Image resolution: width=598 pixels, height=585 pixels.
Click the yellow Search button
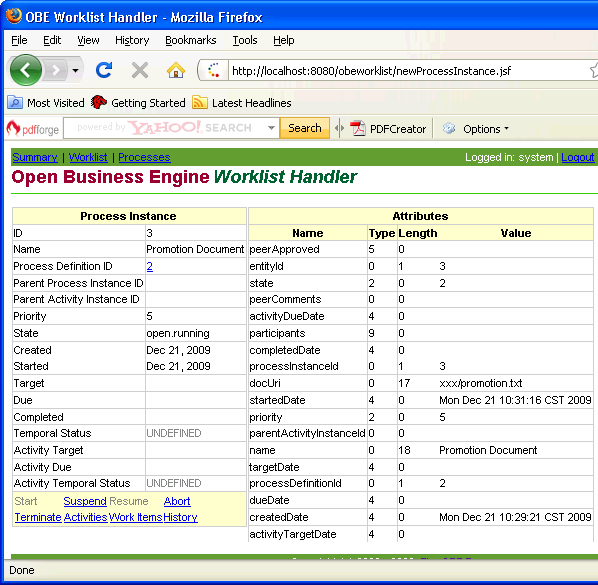click(x=305, y=128)
